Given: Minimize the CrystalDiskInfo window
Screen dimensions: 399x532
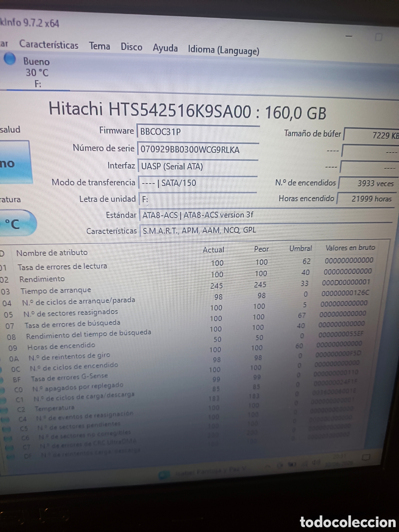Looking at the screenshot, I should tap(349, 36).
